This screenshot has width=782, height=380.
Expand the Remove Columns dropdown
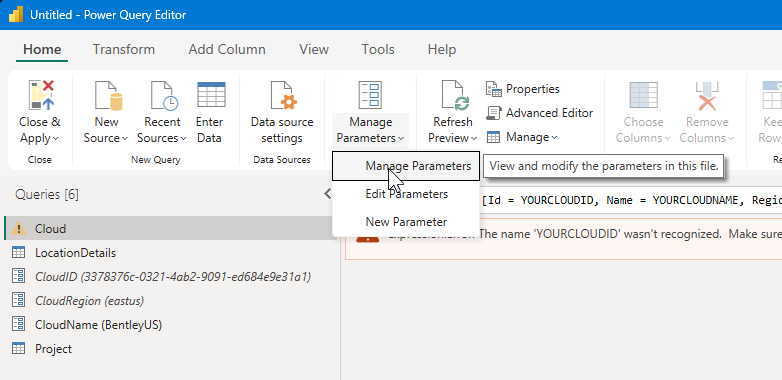pyautogui.click(x=731, y=139)
